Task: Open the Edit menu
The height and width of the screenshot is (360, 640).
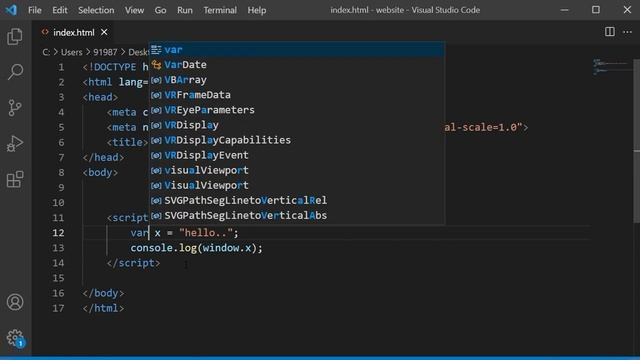Action: click(60, 10)
